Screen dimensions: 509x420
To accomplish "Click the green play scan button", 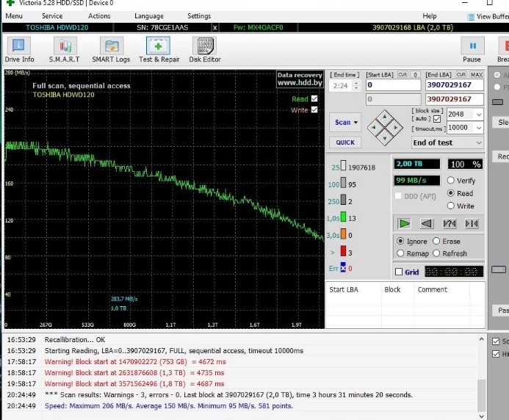I will [x=404, y=223].
